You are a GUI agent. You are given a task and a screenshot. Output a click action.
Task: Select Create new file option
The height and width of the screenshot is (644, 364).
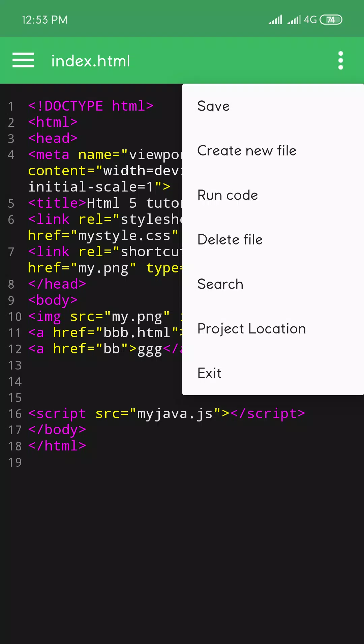point(273,151)
